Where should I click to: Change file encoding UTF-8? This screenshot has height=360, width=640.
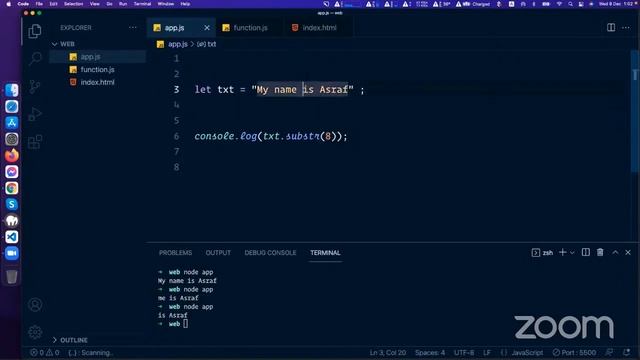click(464, 352)
